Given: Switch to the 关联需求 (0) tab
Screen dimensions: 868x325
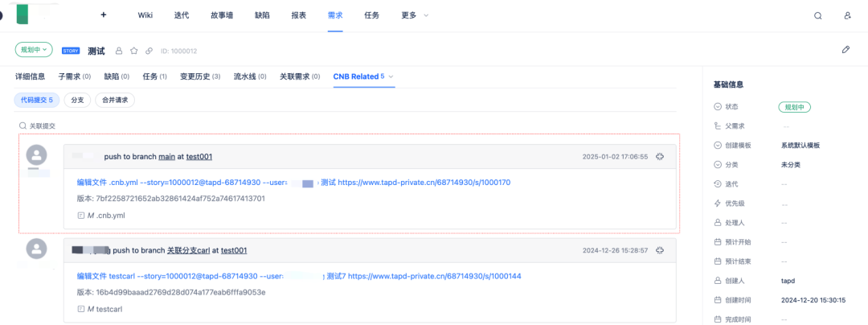Looking at the screenshot, I should pos(300,76).
